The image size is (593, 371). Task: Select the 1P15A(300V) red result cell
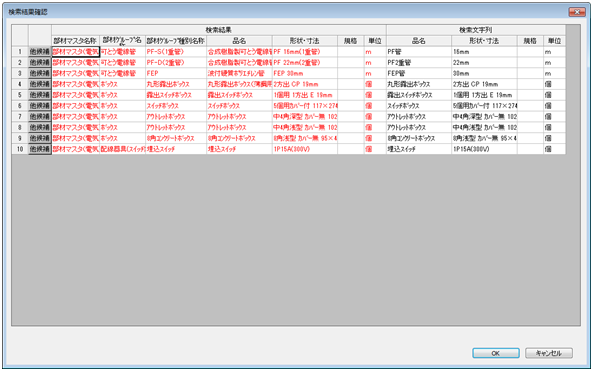pyautogui.click(x=304, y=149)
